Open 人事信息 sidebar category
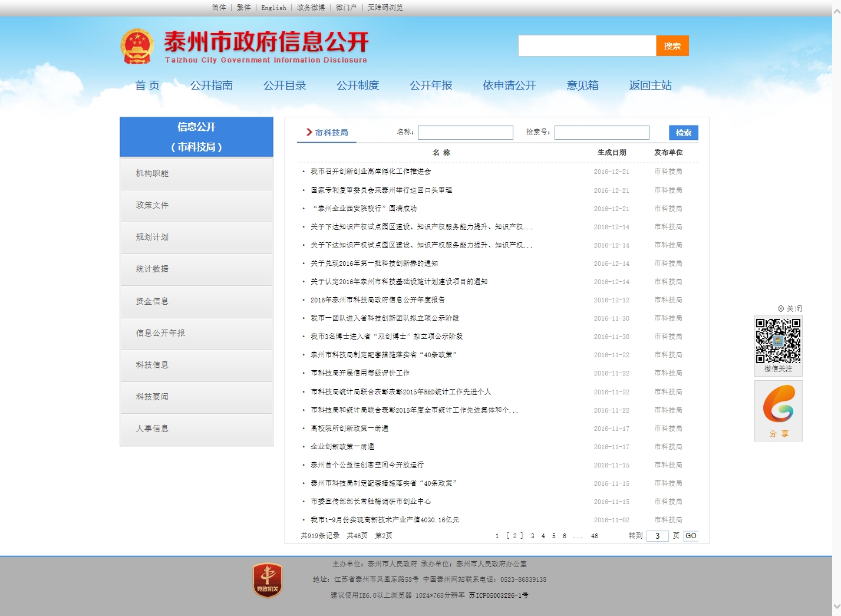This screenshot has width=841, height=616. coord(152,429)
